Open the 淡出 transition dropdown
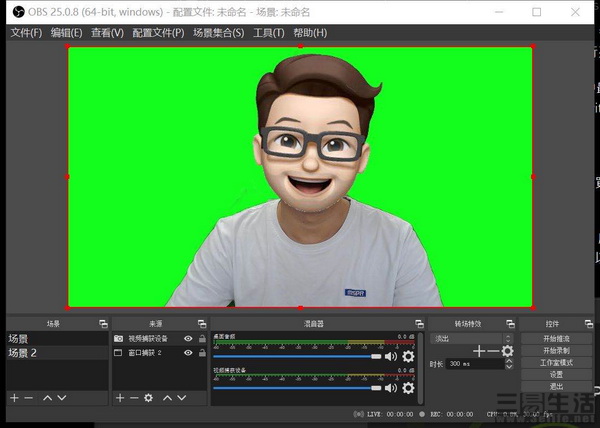 click(471, 338)
